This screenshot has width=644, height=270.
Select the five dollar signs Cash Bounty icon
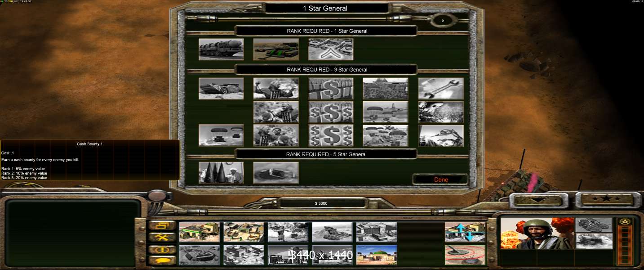331,135
